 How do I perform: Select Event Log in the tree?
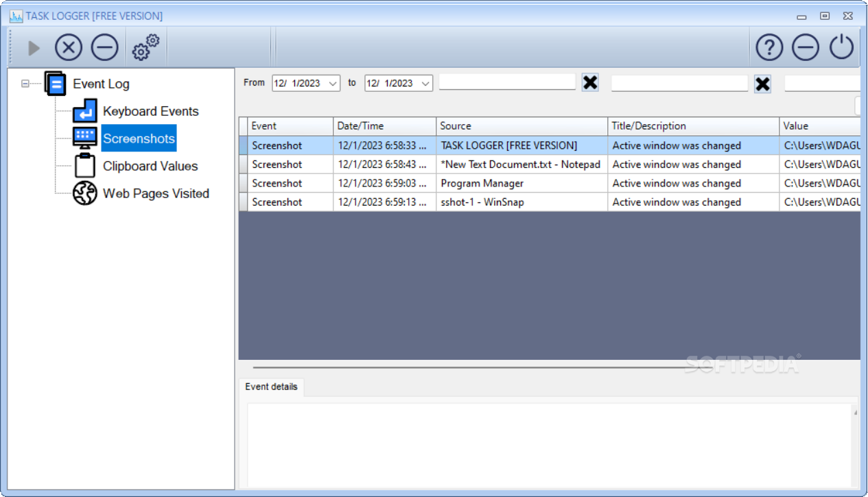coord(101,84)
